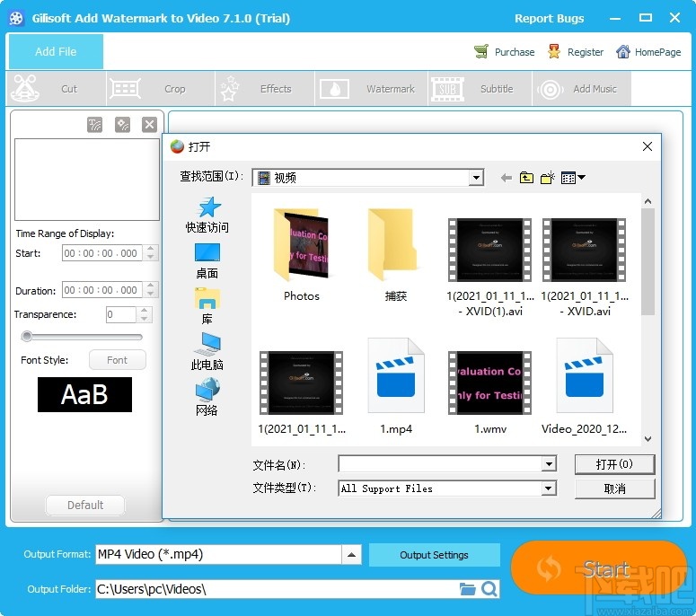Viewport: 696px width, 616px height.
Task: Click the Default button
Action: (x=85, y=505)
